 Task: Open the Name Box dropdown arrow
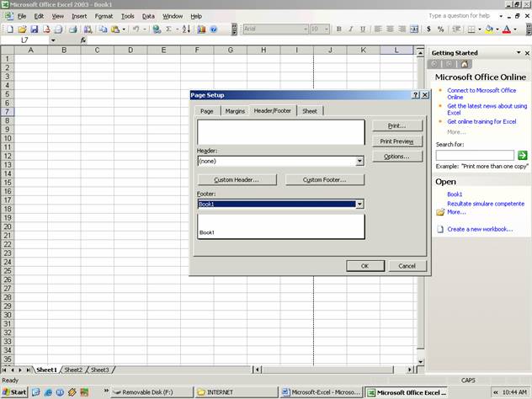coord(53,40)
